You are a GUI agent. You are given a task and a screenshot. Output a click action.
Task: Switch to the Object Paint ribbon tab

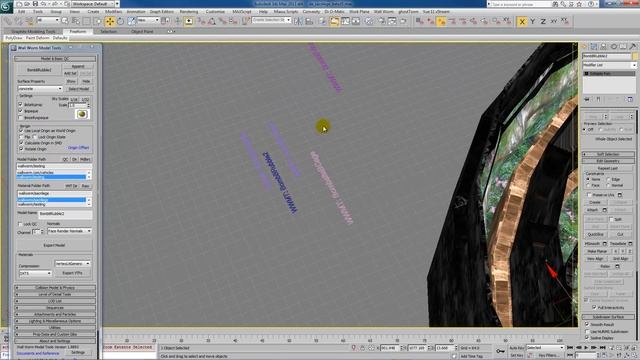click(x=142, y=31)
